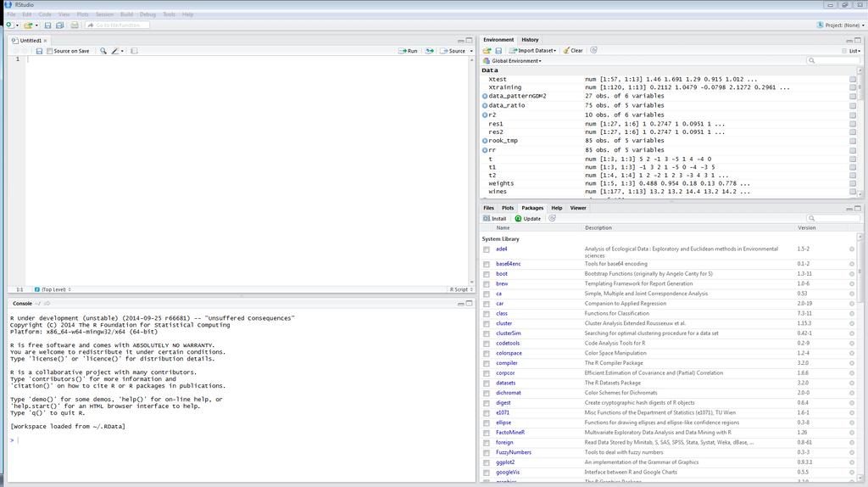Click the blue circle icon beside rr

485,150
